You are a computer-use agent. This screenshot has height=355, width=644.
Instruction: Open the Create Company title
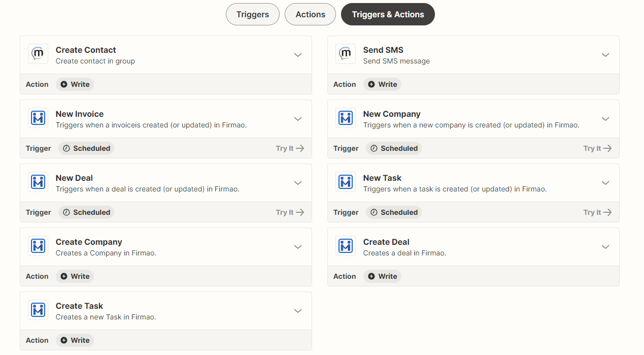(89, 242)
